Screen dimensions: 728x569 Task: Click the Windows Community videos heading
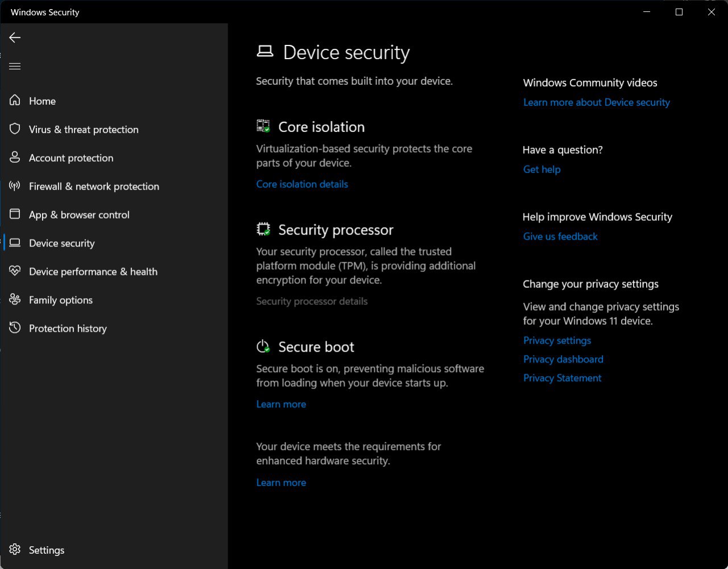point(590,83)
